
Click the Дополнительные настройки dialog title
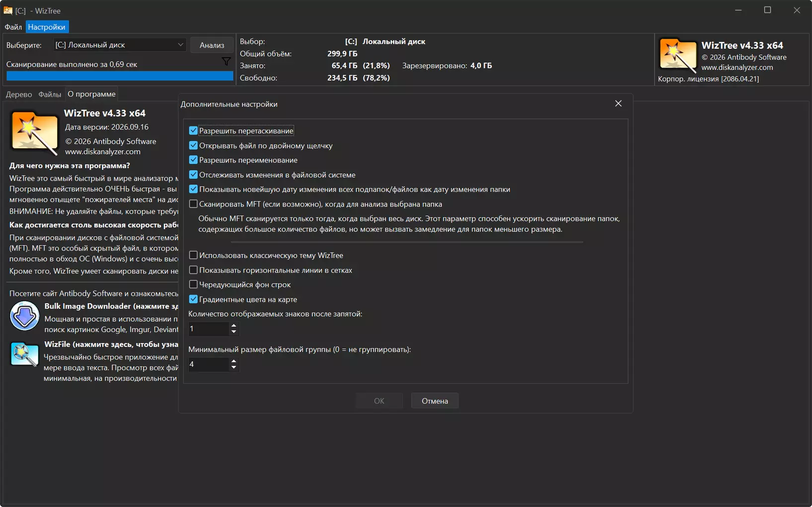pos(229,104)
